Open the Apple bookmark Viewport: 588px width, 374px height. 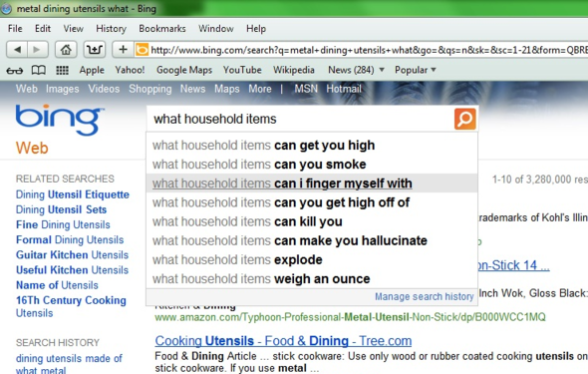92,70
